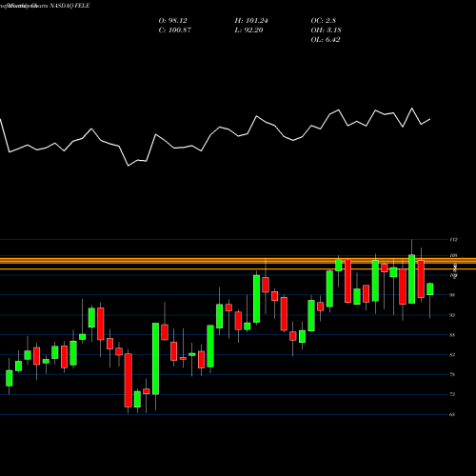Click the OL: 6.42 reading
This screenshot has width=476, height=476.
pyautogui.click(x=326, y=40)
